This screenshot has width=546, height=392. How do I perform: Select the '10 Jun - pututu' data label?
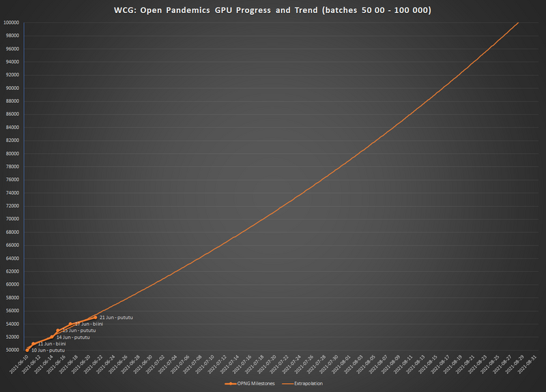tap(48, 350)
